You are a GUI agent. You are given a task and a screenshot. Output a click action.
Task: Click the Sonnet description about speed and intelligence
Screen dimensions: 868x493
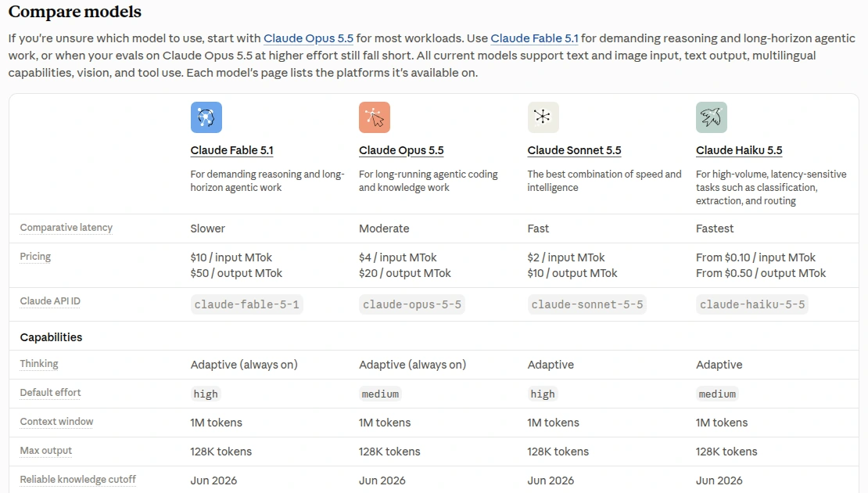604,181
